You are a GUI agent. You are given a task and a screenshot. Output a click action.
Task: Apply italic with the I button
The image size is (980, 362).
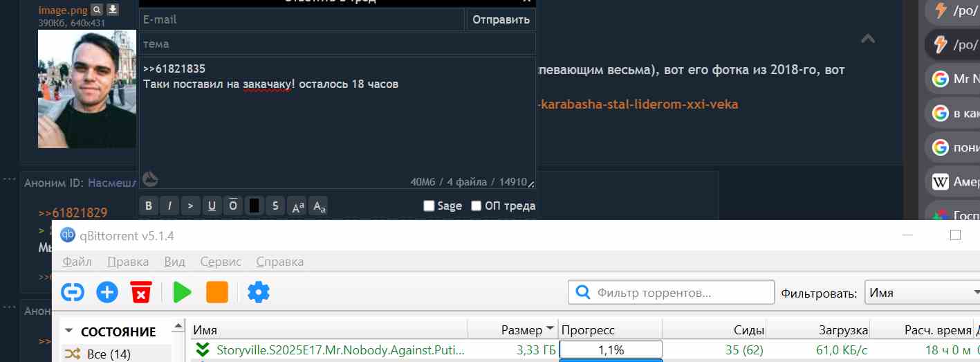click(x=169, y=206)
